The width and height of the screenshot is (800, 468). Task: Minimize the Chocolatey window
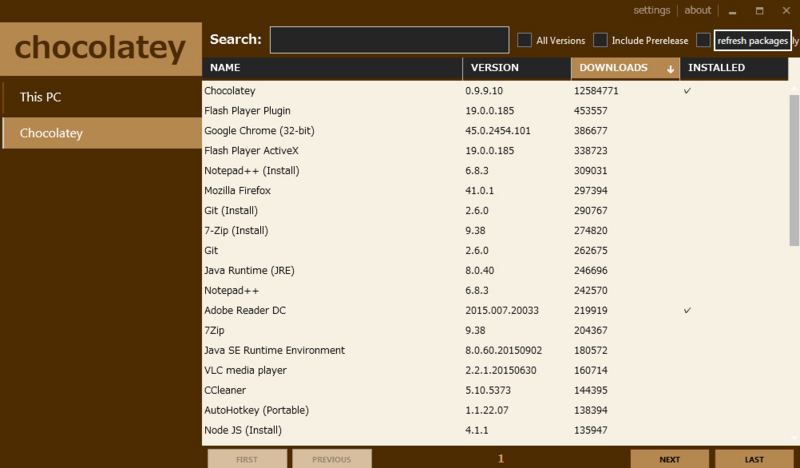pyautogui.click(x=733, y=11)
